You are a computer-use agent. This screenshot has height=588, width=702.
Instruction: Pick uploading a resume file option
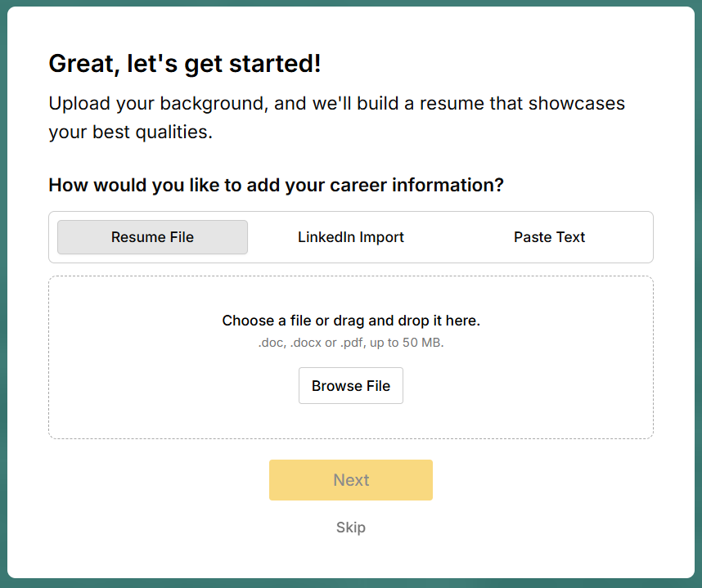[152, 237]
